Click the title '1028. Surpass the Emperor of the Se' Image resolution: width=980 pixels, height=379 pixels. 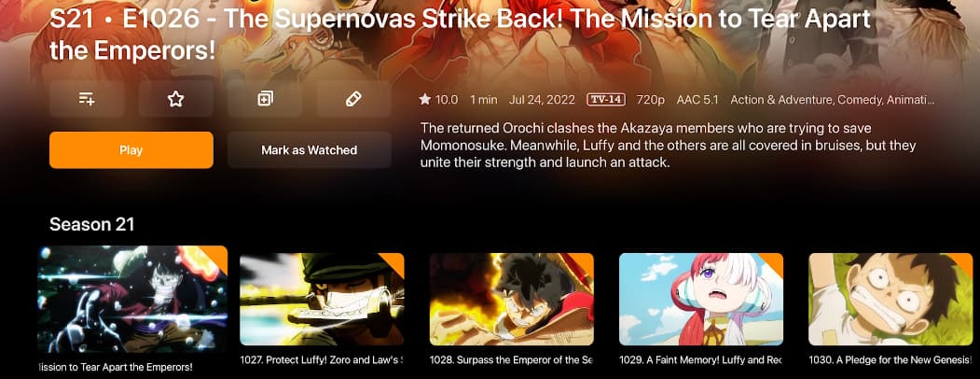pyautogui.click(x=512, y=360)
